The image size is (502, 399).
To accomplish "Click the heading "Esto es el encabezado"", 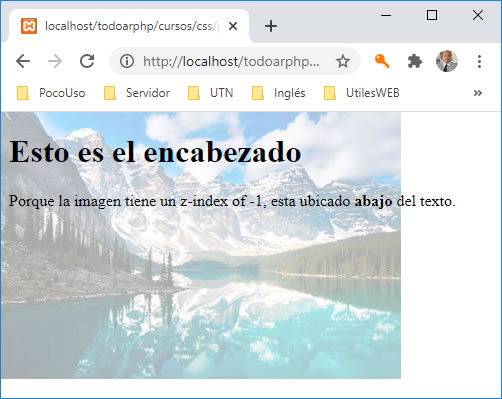I will 155,152.
